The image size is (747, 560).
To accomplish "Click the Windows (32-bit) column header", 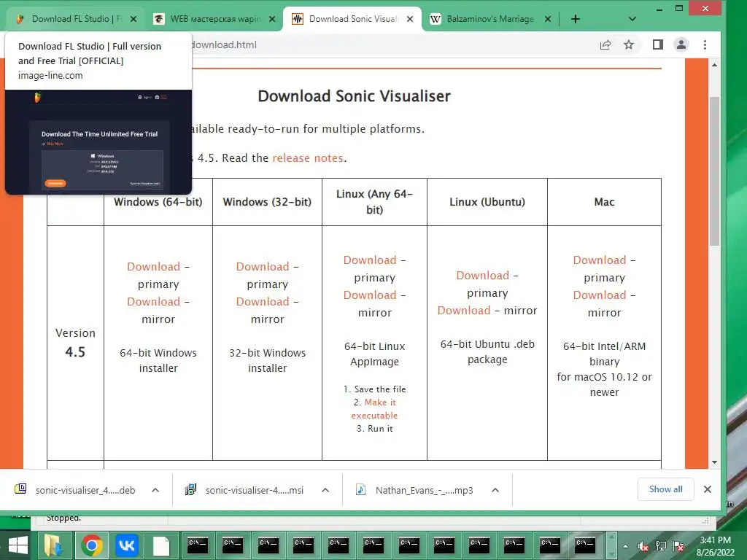I will pyautogui.click(x=267, y=202).
